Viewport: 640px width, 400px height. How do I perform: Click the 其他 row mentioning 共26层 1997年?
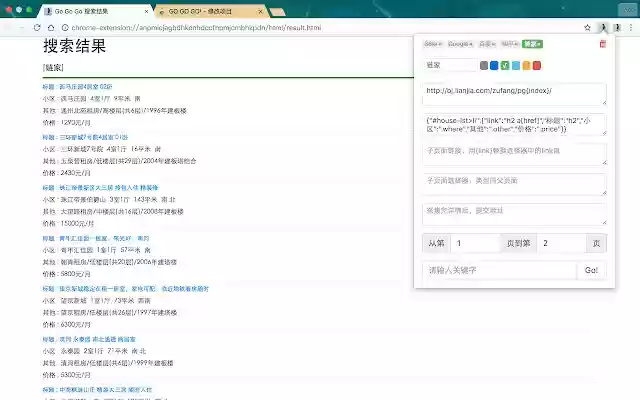pyautogui.click(x=110, y=313)
